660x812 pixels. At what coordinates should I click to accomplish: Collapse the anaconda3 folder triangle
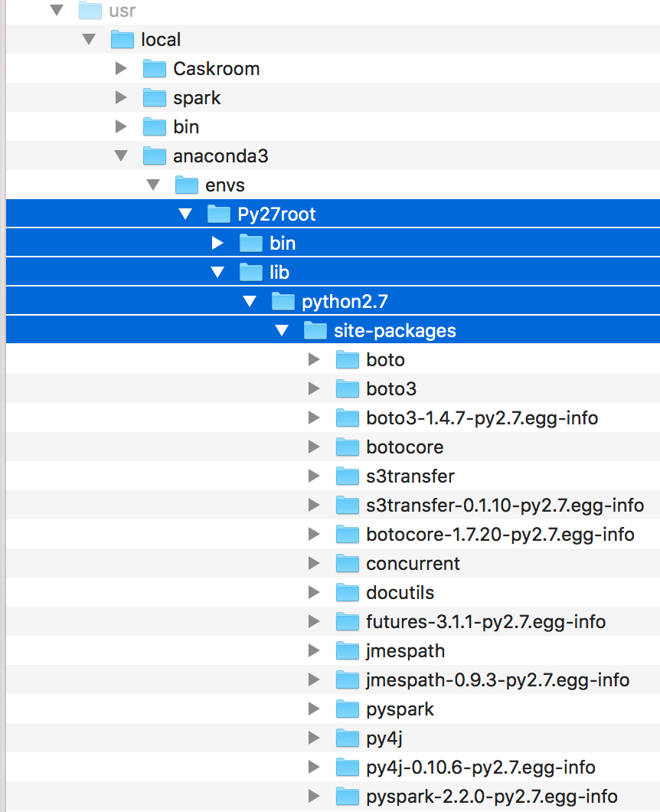click(x=121, y=156)
